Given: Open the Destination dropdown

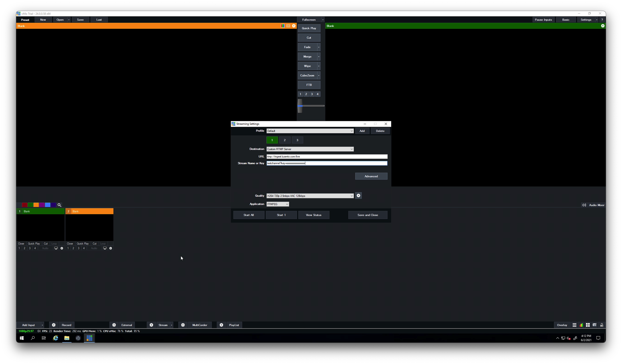Looking at the screenshot, I should [310, 149].
